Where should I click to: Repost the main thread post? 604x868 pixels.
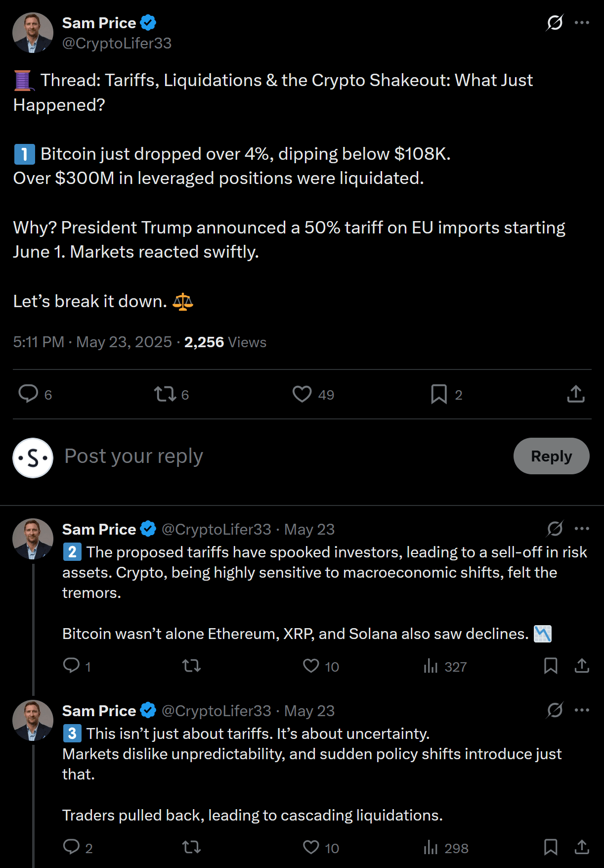165,394
